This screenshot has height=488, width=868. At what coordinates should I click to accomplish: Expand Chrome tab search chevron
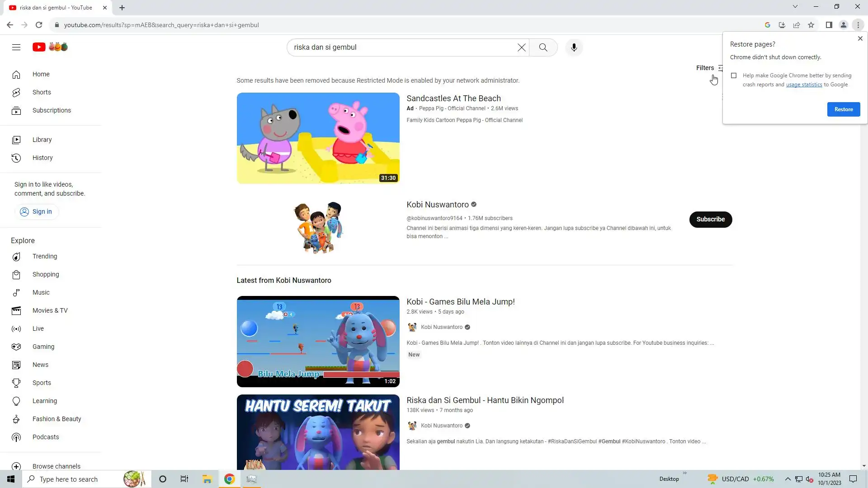pos(795,6)
